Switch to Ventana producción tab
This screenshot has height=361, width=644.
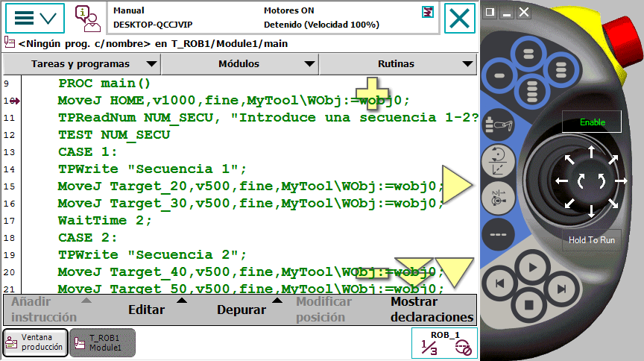pyautogui.click(x=35, y=342)
